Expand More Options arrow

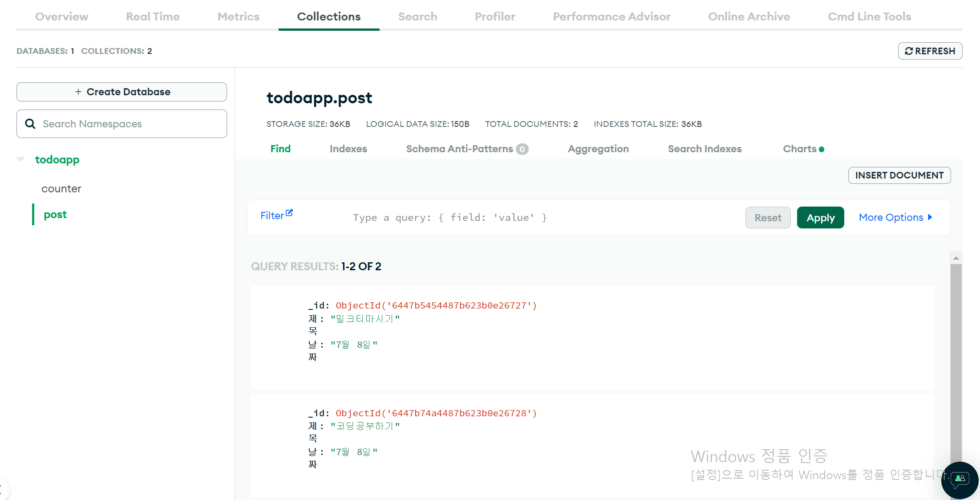(930, 217)
